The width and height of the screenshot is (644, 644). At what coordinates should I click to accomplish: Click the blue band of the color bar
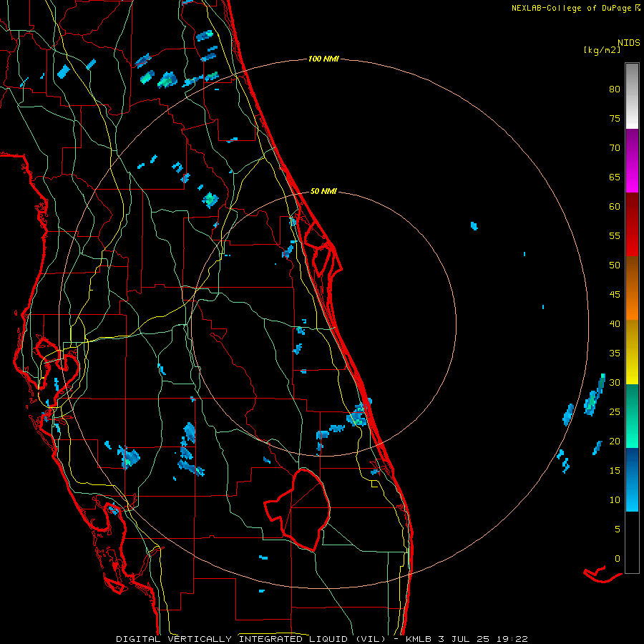(x=632, y=479)
